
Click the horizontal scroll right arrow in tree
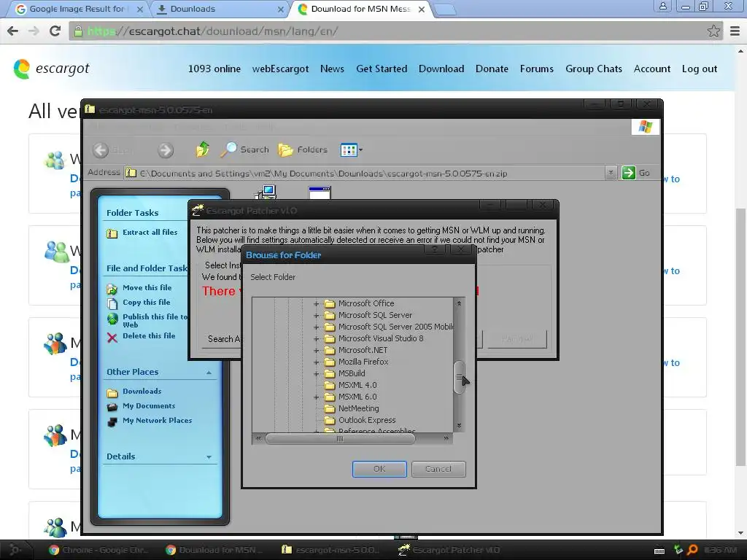[446, 438]
